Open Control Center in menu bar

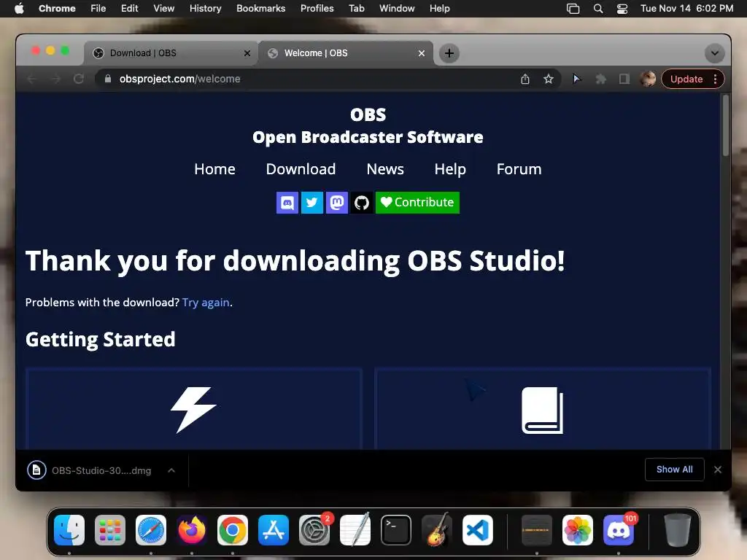[622, 9]
